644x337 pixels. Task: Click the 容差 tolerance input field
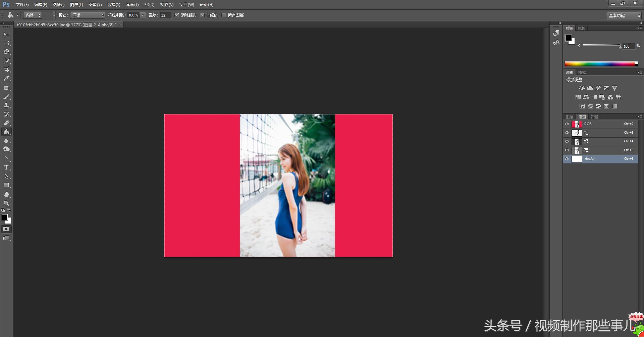pyautogui.click(x=165, y=15)
